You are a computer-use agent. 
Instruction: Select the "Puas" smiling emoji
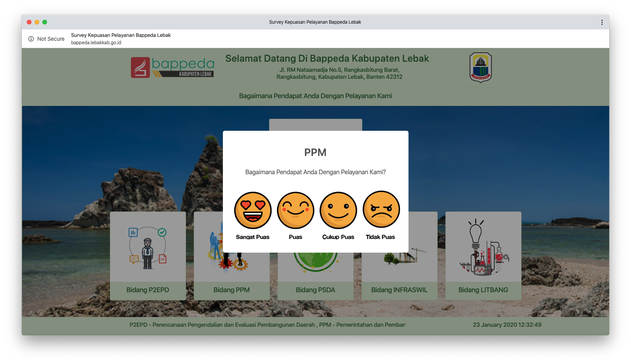[x=296, y=210]
